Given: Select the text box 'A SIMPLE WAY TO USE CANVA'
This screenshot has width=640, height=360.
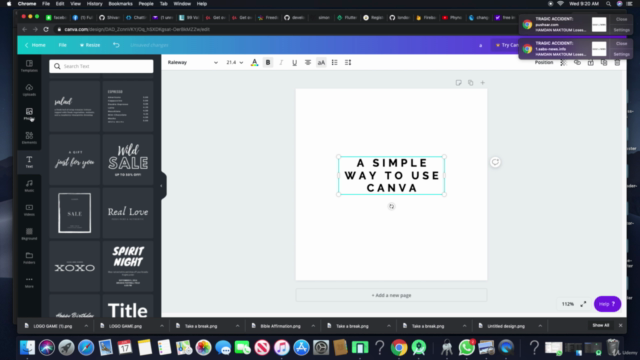Looking at the screenshot, I should click(x=391, y=176).
